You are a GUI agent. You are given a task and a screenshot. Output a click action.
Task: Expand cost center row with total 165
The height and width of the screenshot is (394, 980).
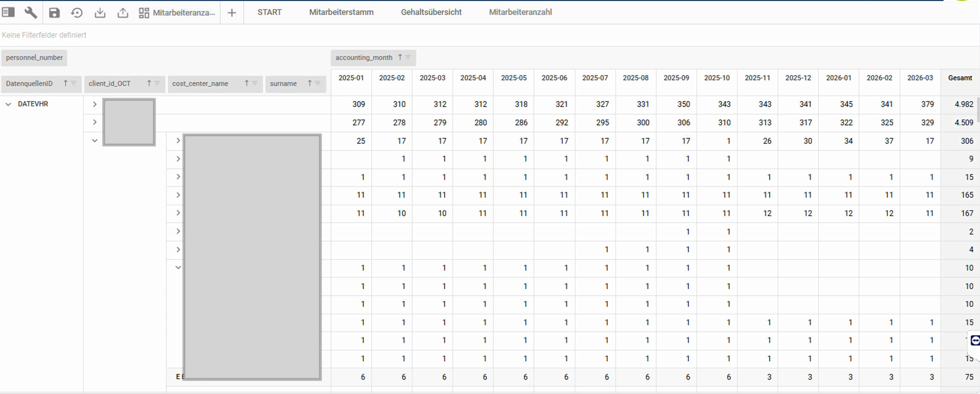(x=178, y=195)
